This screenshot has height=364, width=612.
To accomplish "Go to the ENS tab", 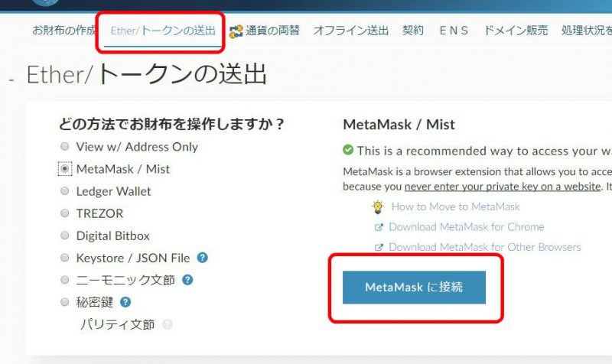I will click(454, 31).
